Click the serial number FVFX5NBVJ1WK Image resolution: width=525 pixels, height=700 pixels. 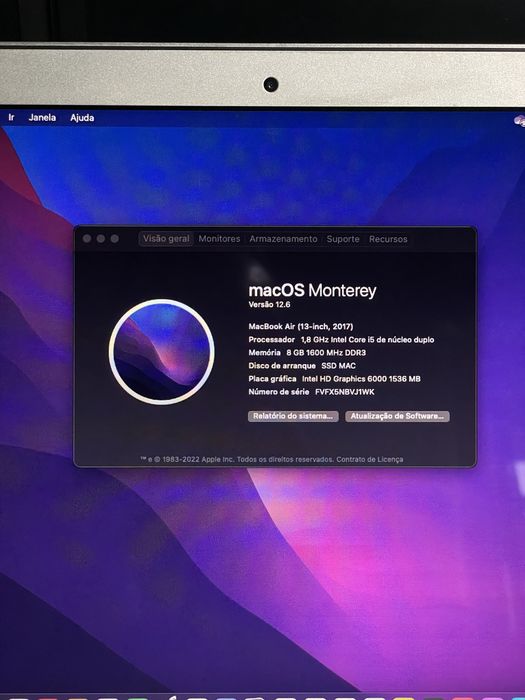(345, 392)
